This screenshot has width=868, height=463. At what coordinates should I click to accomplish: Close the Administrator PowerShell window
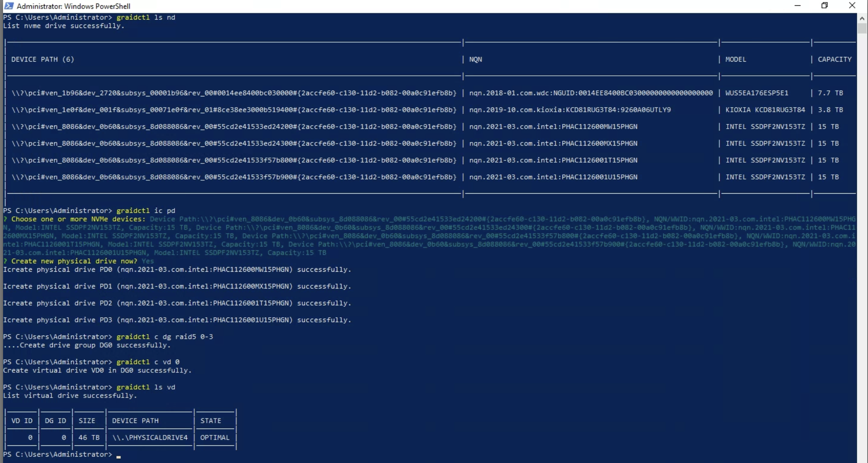click(x=852, y=6)
